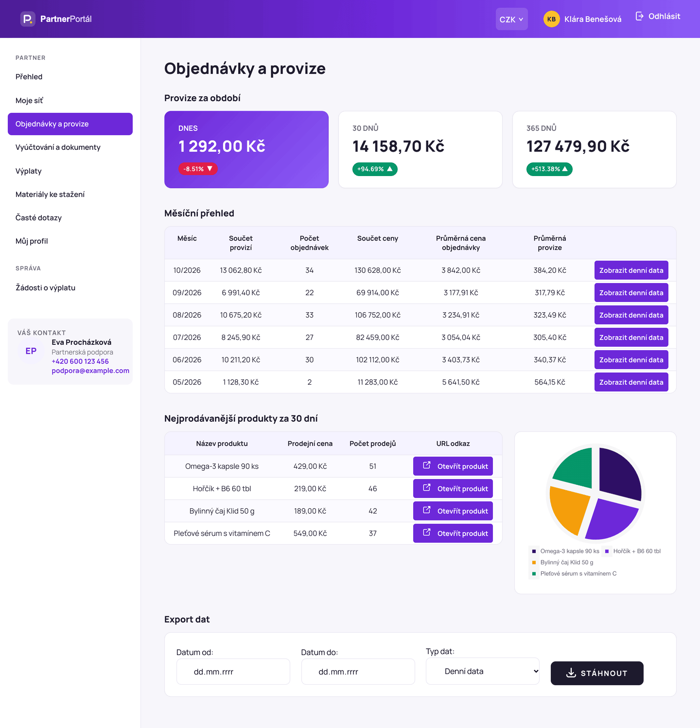The image size is (700, 728).
Task: Click the Stáhnout export button
Action: (x=597, y=673)
